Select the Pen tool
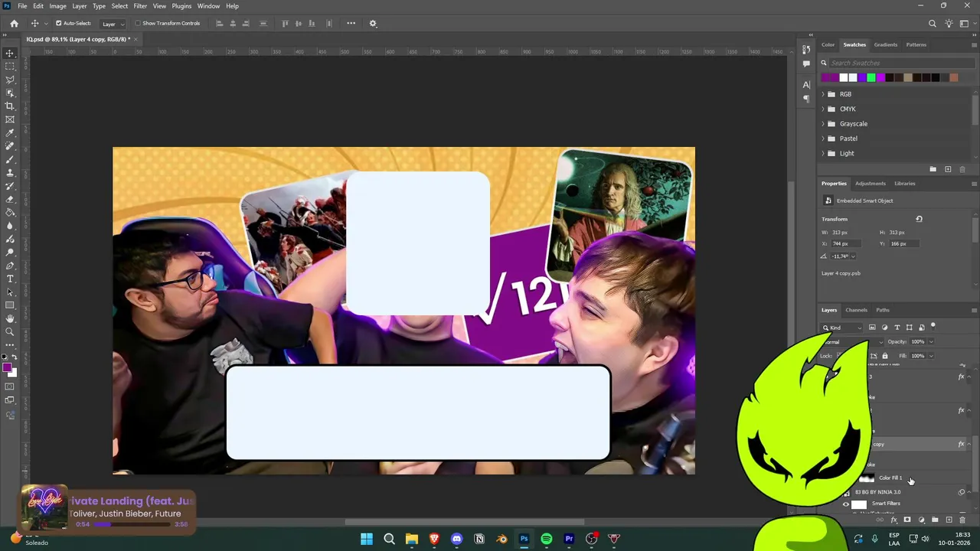The height and width of the screenshot is (551, 980). click(x=10, y=265)
